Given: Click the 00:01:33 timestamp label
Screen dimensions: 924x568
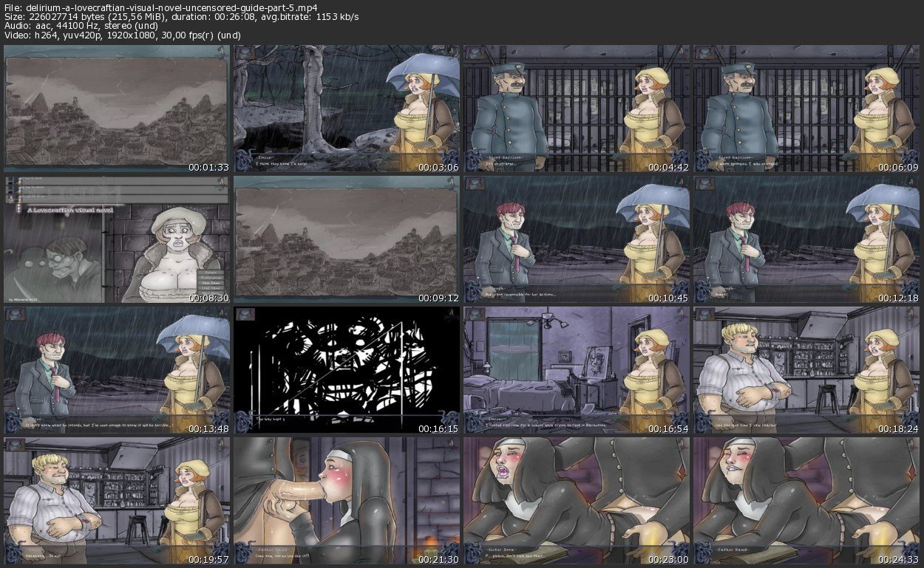Looking at the screenshot, I should 208,168.
